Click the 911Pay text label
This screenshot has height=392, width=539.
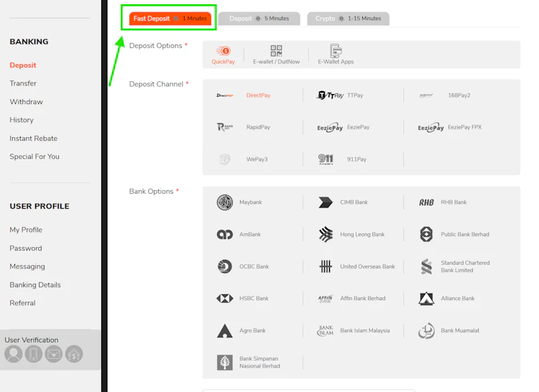(x=356, y=159)
